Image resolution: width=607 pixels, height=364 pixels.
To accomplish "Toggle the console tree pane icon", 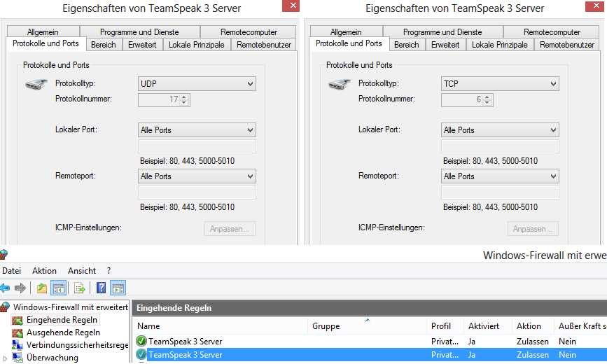I will [x=58, y=288].
